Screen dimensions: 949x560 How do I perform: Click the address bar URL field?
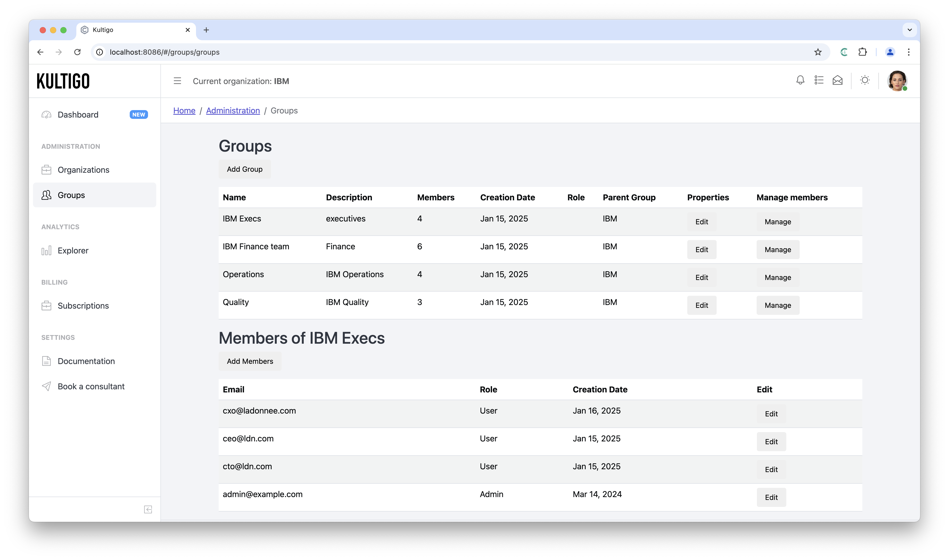[460, 52]
